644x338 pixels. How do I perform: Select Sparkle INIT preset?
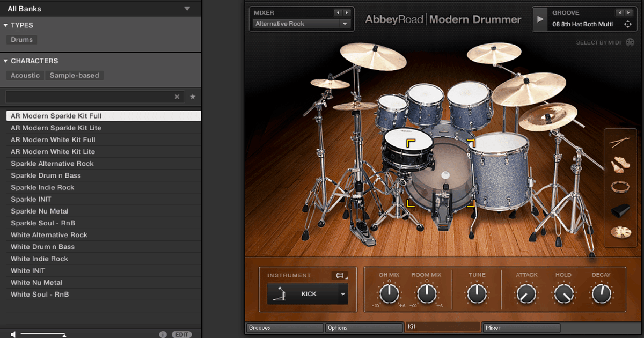coord(104,199)
